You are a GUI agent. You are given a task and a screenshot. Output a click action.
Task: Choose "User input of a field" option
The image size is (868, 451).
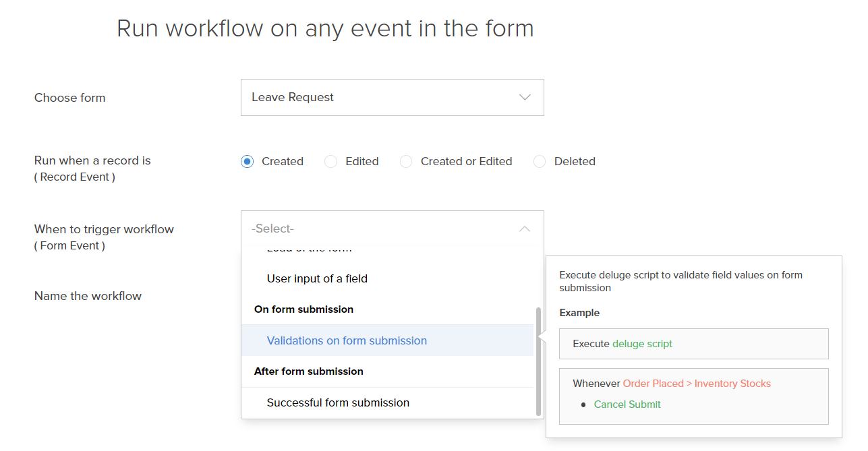point(317,278)
